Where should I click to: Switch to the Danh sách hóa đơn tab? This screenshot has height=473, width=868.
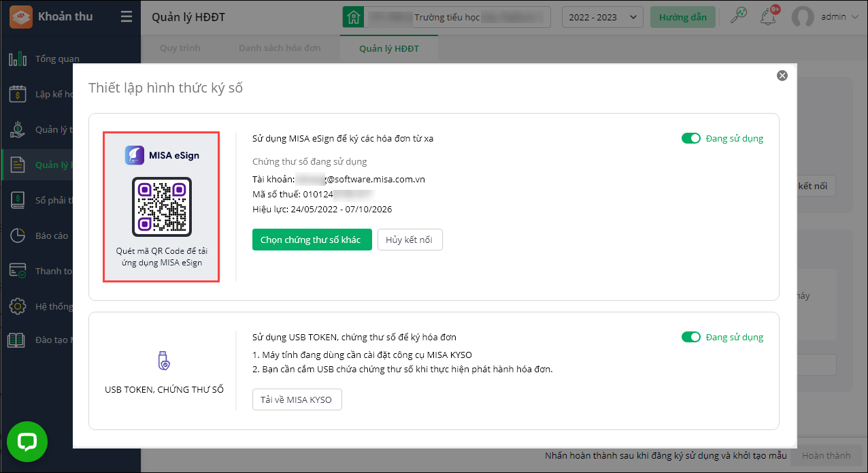(280, 48)
